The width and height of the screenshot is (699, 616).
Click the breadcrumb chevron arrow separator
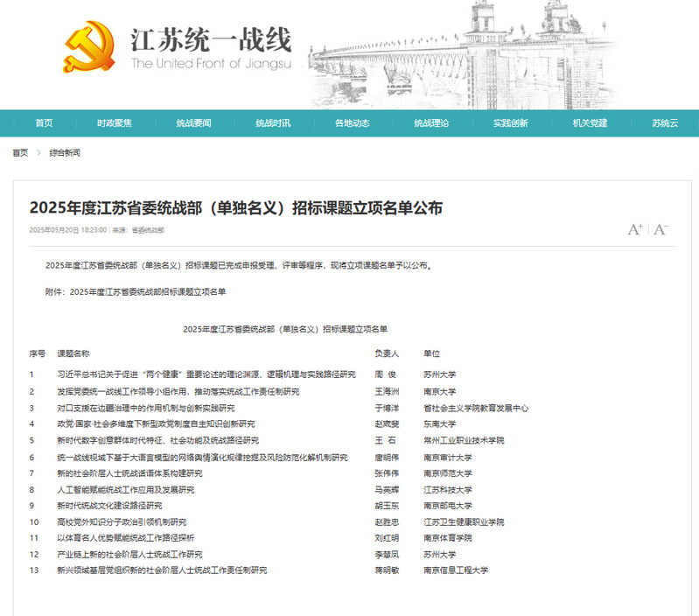pyautogui.click(x=38, y=153)
